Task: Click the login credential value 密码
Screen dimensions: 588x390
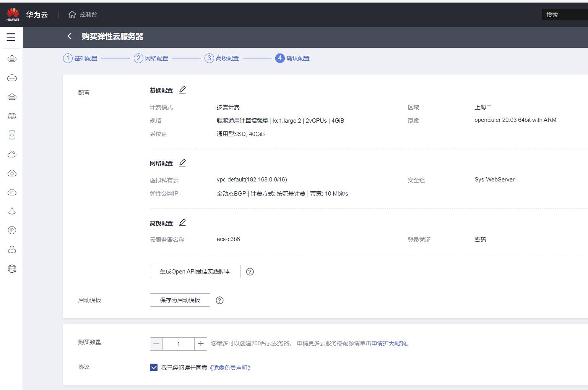Action: coord(480,240)
